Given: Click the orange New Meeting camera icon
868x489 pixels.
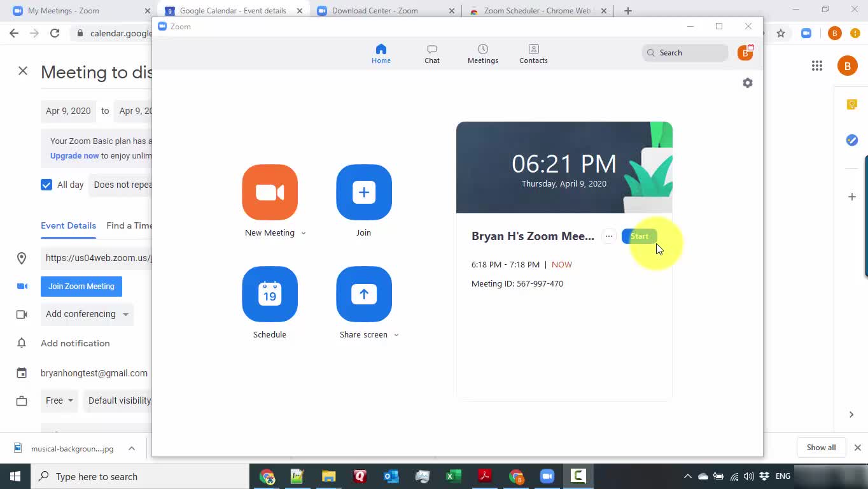Looking at the screenshot, I should click(x=270, y=192).
